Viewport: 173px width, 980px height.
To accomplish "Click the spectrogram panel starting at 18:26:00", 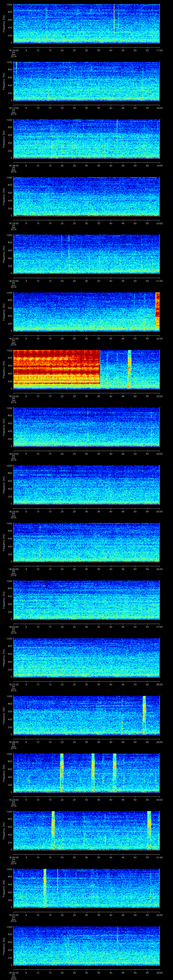I will click(x=86, y=600).
